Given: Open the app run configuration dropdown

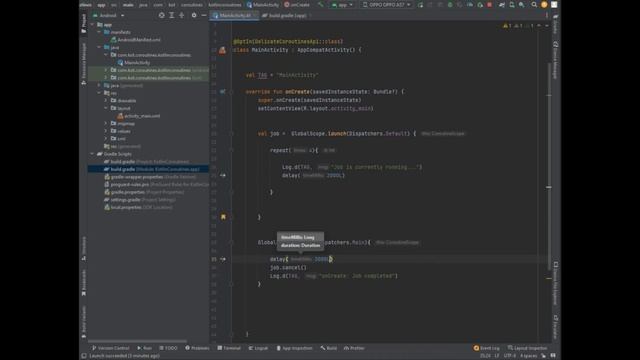Looking at the screenshot, I should pos(342,5).
